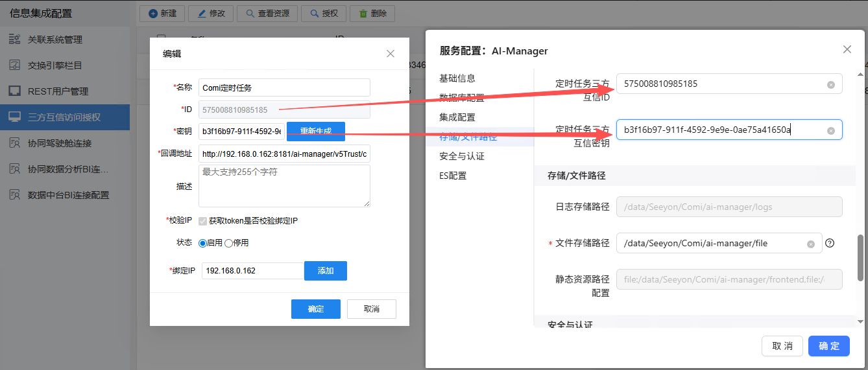Click the 三方互信访问授权 monitor icon
Viewport: 868px width, 370px height.
(x=14, y=117)
